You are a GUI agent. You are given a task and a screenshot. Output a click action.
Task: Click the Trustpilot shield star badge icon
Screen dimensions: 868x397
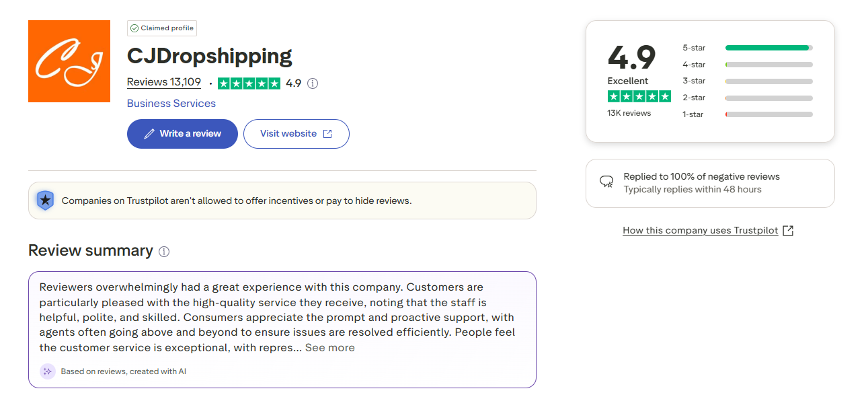(x=44, y=200)
